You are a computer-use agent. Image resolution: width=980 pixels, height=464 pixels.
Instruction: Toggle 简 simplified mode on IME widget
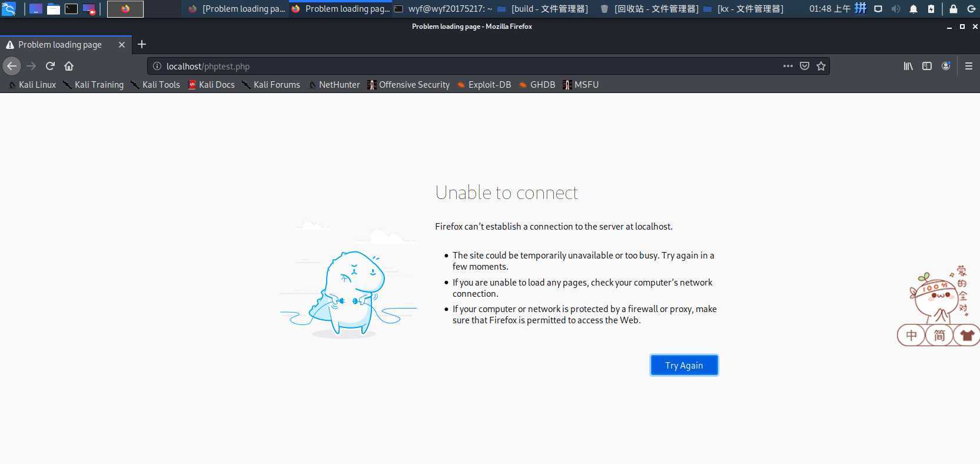(939, 336)
